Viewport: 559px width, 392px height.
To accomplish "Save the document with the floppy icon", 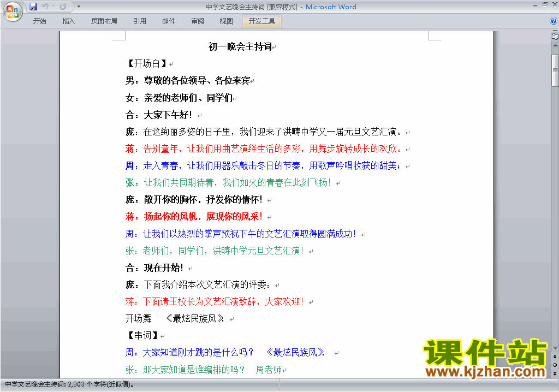I will coord(33,7).
